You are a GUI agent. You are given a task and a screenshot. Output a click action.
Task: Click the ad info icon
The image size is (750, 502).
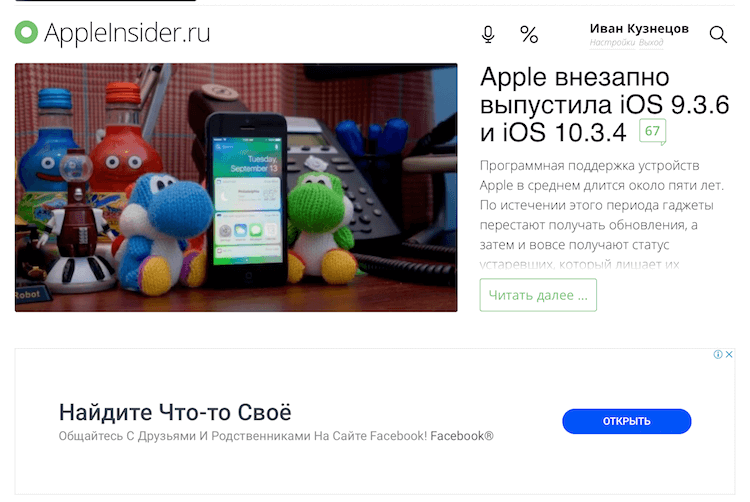coord(717,354)
